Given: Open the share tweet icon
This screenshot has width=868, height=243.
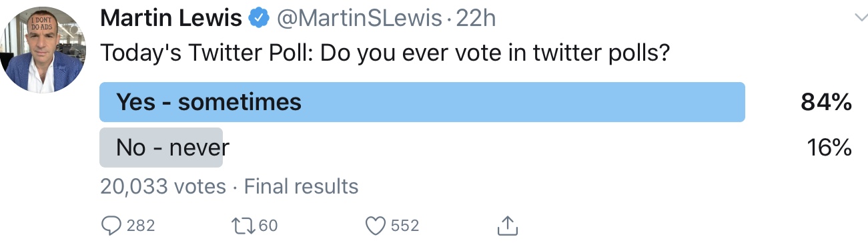Looking at the screenshot, I should (x=508, y=224).
